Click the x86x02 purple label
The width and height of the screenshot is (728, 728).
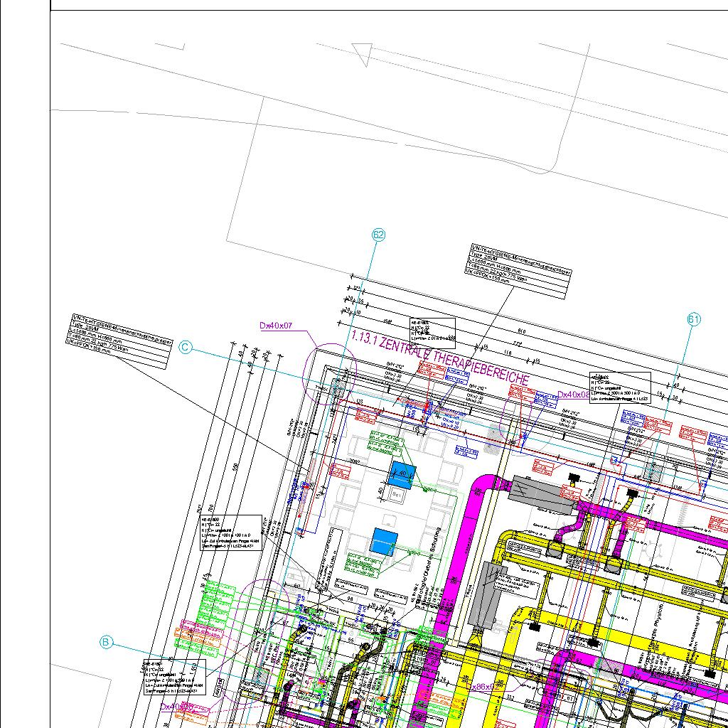pyautogui.click(x=486, y=687)
